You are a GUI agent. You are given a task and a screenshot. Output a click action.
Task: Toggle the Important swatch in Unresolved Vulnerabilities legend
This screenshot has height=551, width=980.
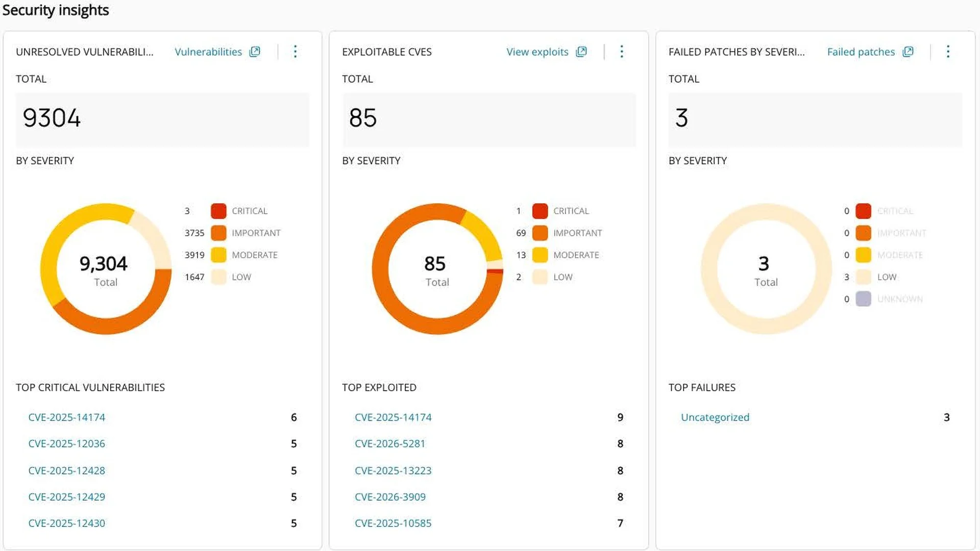pos(218,233)
